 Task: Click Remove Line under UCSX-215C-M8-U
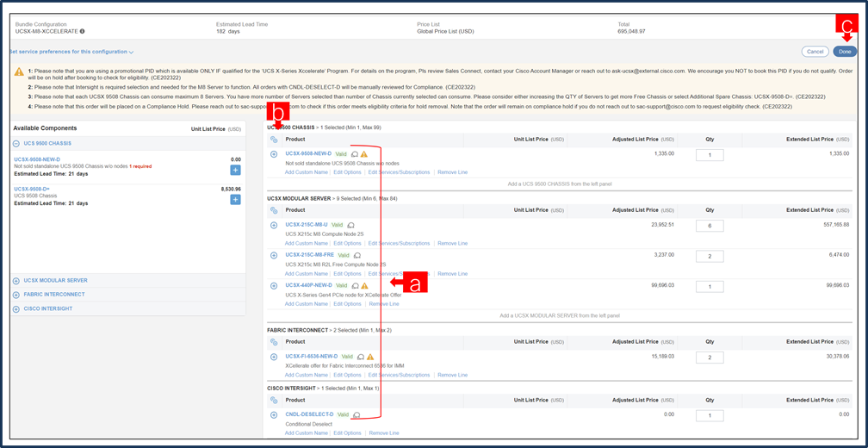452,243
